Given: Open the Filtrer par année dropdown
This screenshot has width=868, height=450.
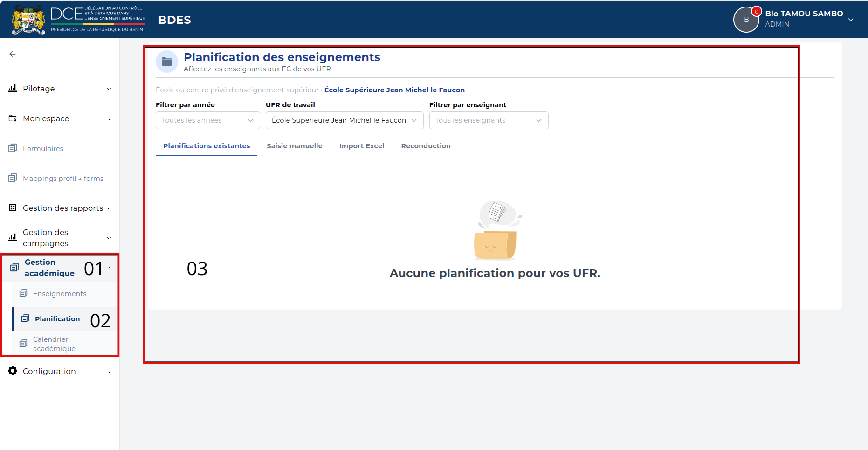Looking at the screenshot, I should tap(208, 120).
